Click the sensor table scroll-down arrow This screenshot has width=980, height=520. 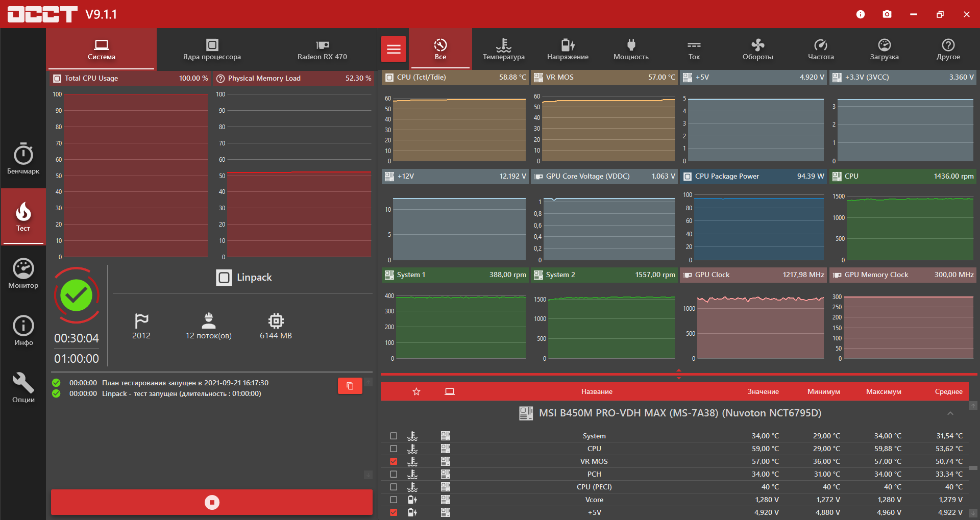[973, 513]
